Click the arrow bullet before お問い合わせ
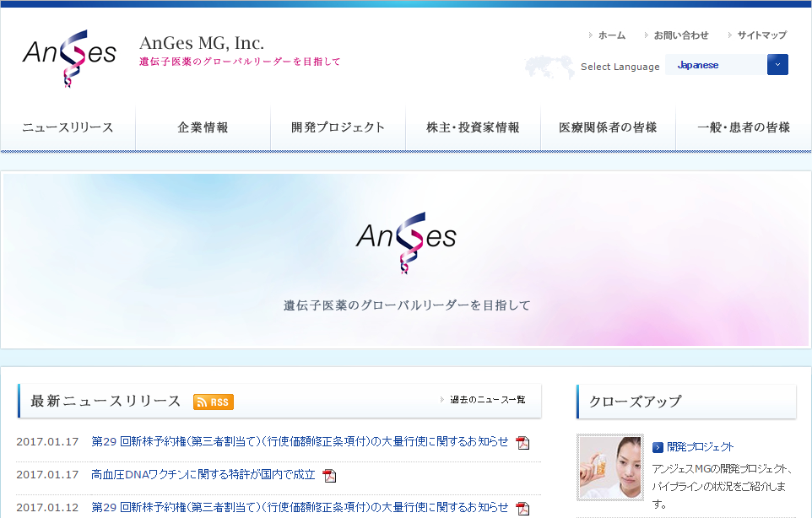This screenshot has width=812, height=518. point(647,35)
